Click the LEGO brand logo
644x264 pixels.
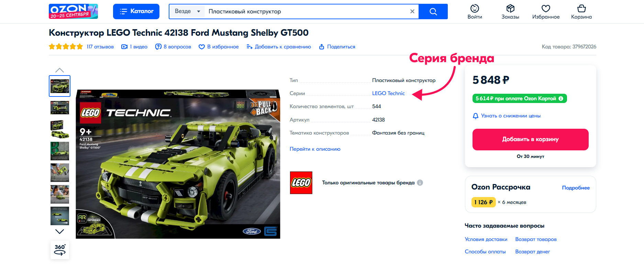point(301,183)
